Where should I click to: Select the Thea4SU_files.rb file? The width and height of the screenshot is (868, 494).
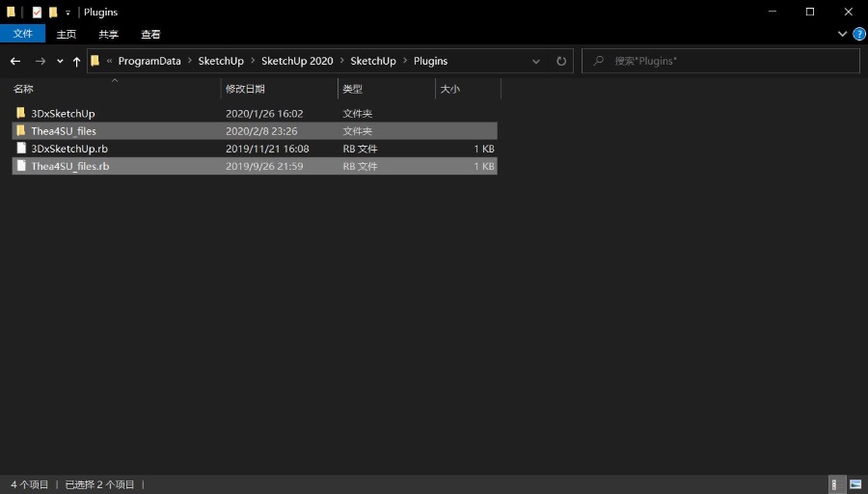[69, 166]
